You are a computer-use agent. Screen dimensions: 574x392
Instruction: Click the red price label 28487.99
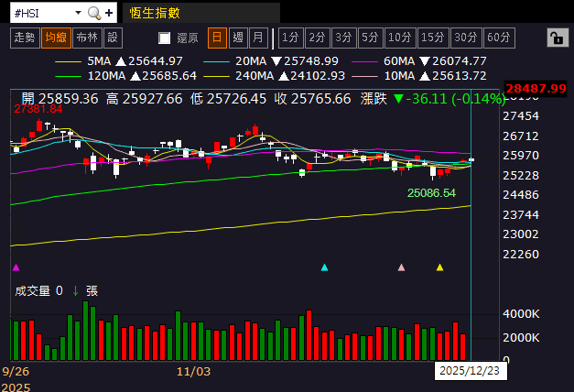pos(536,88)
